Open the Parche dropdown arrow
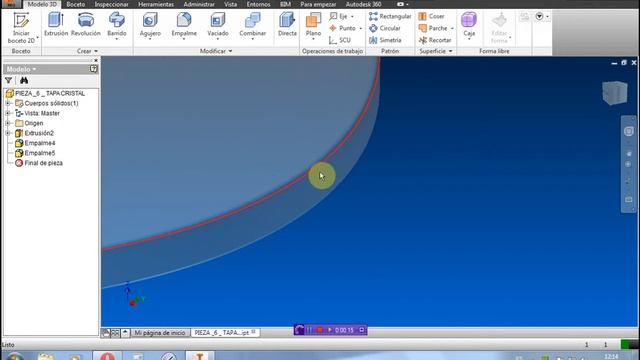Screen dimensions: 640x360 pos(452,29)
